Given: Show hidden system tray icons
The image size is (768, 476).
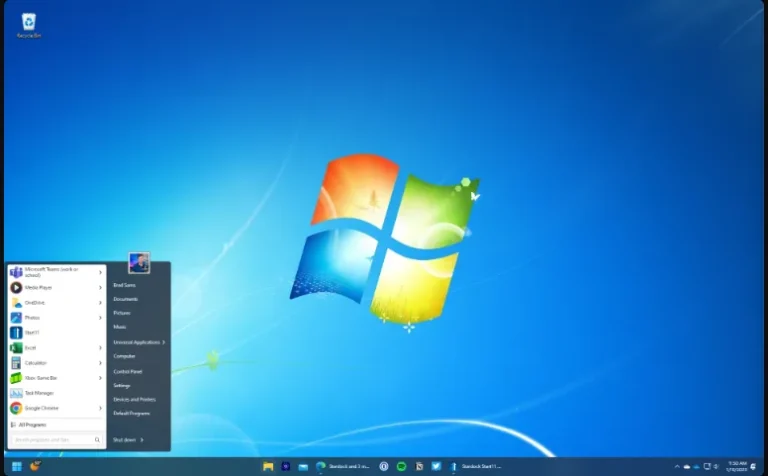Looking at the screenshot, I should pyautogui.click(x=677, y=467).
